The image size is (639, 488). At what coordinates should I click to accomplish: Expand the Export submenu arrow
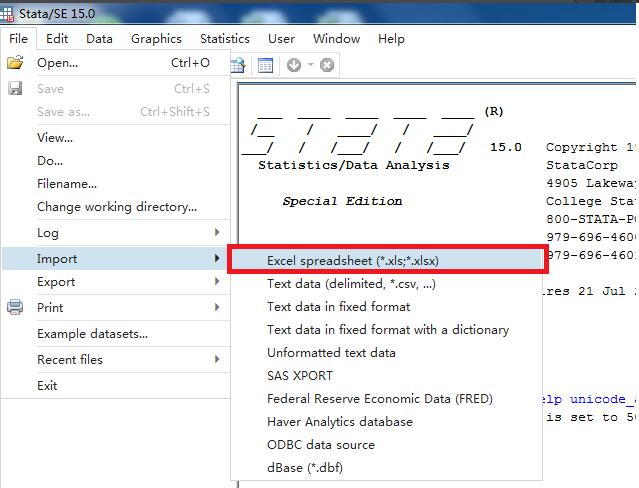(217, 281)
